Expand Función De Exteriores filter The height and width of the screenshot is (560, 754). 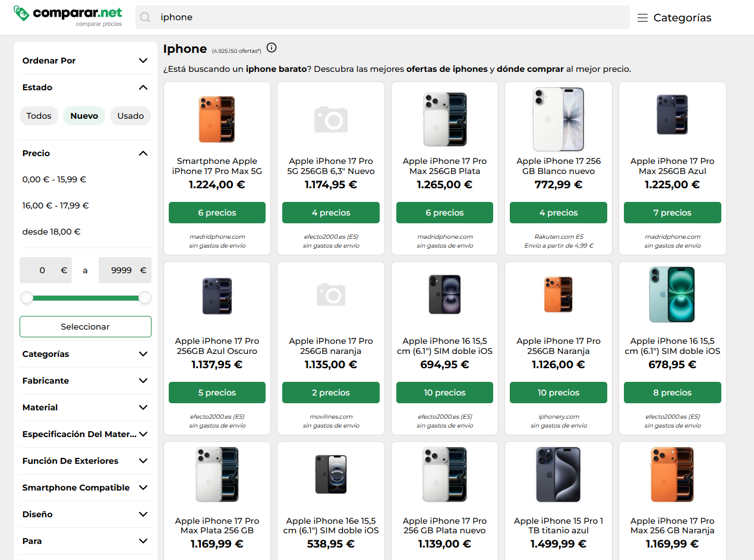(x=86, y=461)
